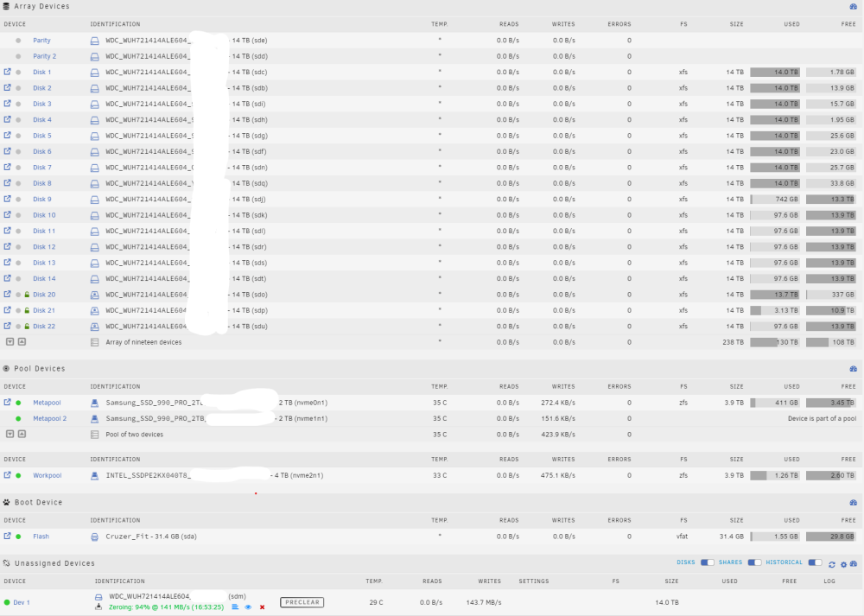Open the Disk 2 link

coord(42,87)
